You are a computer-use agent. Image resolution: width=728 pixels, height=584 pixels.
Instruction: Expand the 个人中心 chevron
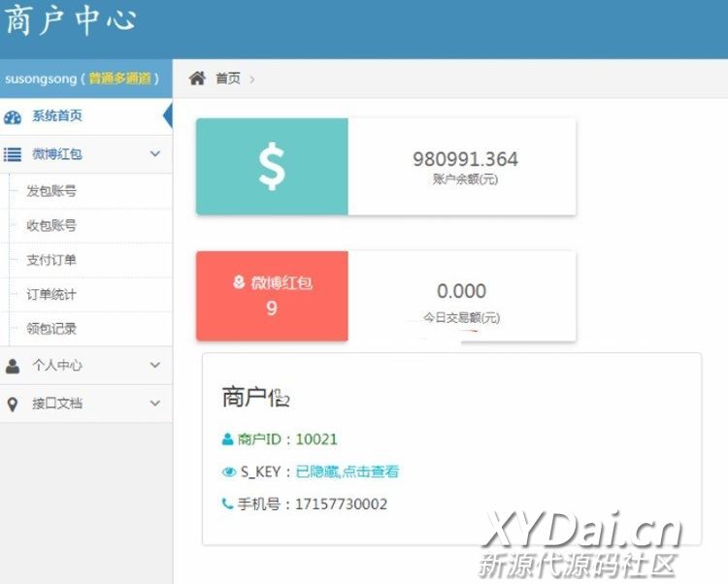click(x=155, y=365)
